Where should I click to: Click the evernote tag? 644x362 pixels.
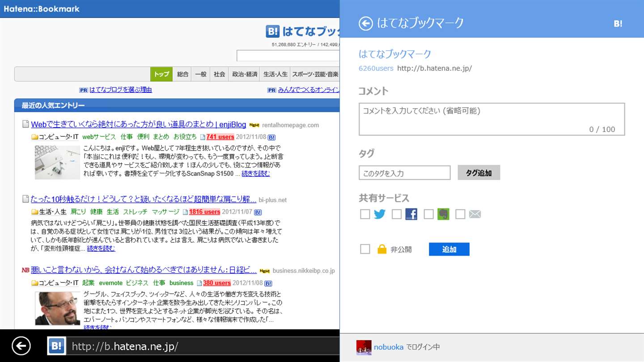tap(110, 283)
